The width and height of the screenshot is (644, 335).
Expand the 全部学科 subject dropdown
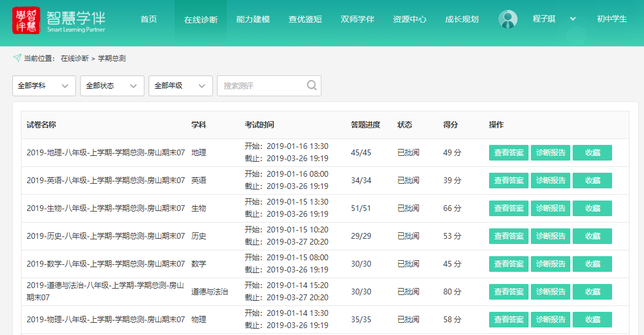click(44, 86)
